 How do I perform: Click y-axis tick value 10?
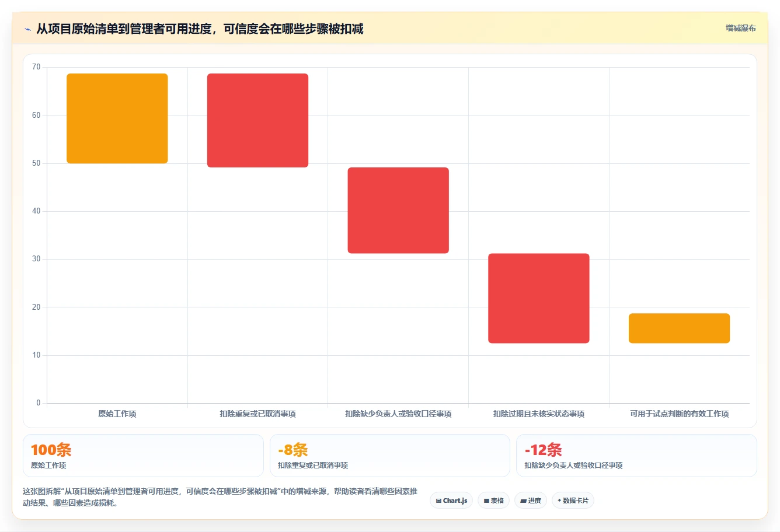(x=36, y=355)
